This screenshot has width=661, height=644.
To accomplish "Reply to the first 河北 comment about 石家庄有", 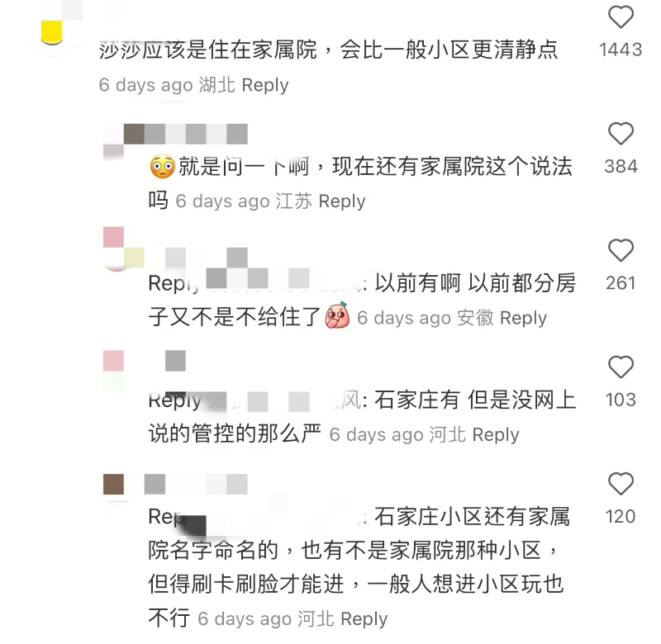I will [496, 434].
